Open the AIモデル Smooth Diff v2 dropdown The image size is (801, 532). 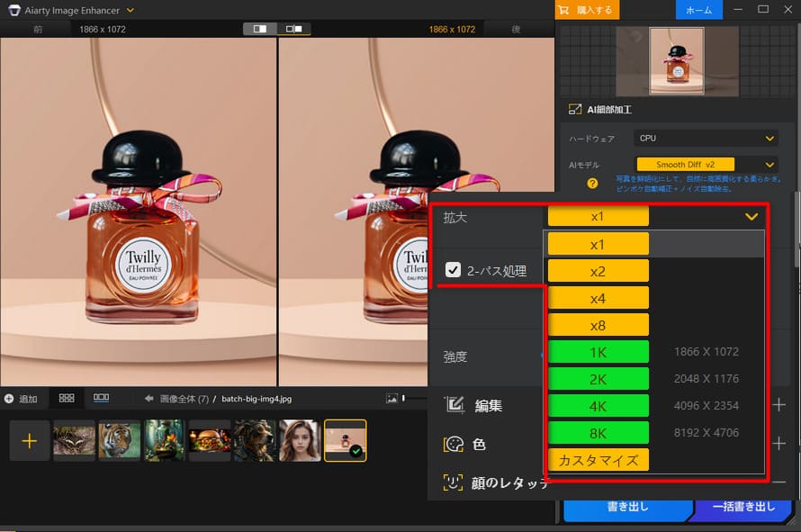(706, 165)
